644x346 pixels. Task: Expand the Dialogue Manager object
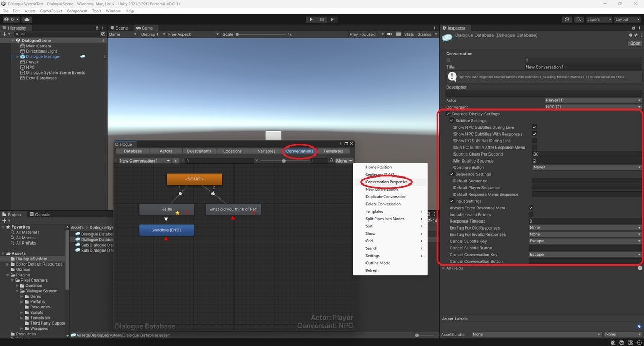17,57
